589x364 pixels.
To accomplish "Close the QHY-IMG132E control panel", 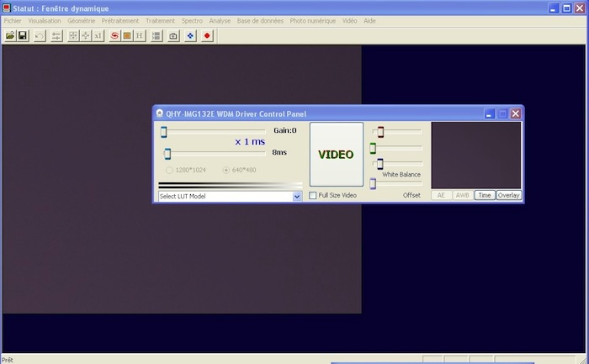I will (516, 113).
